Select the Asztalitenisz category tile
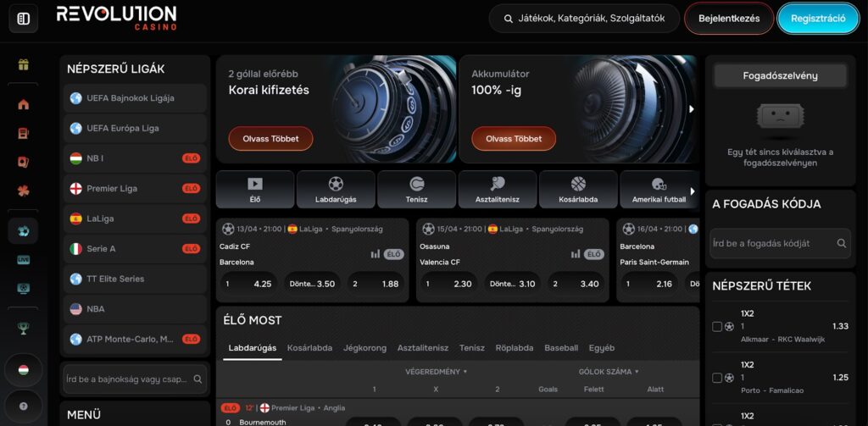Viewport: 868px width, 426px height. point(497,189)
